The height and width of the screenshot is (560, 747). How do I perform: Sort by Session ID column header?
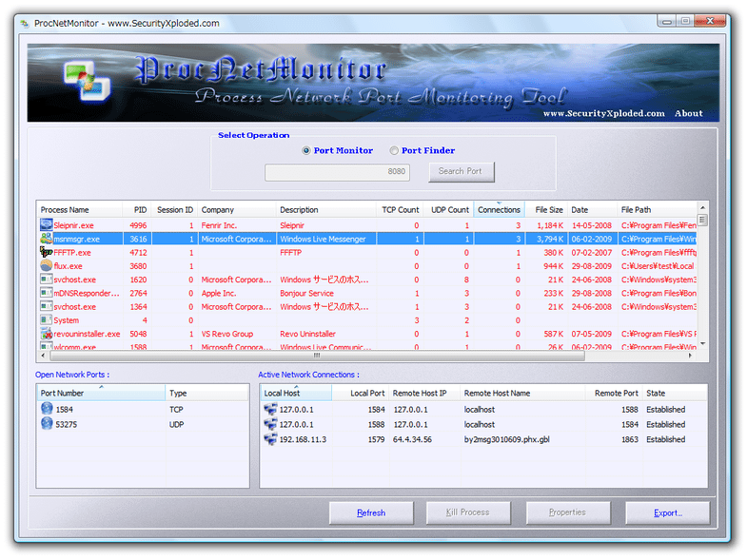(174, 209)
